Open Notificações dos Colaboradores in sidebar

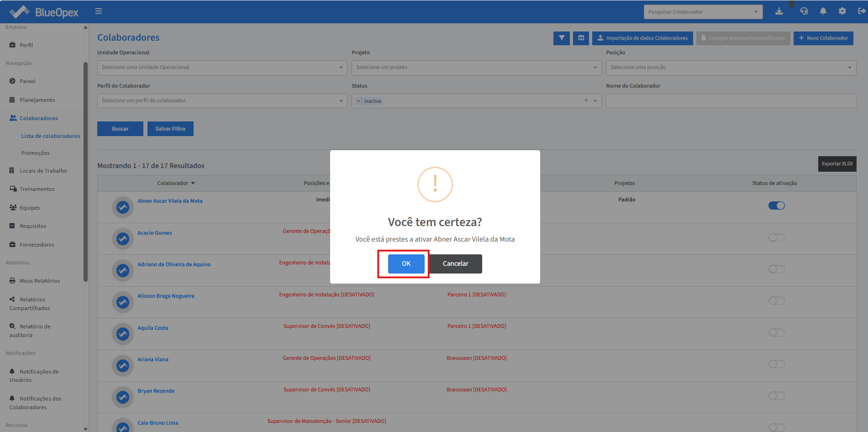[x=36, y=403]
